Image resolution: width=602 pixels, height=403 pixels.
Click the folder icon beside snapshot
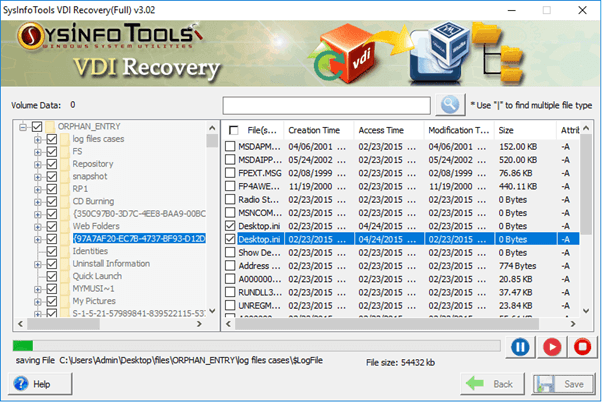(x=65, y=176)
